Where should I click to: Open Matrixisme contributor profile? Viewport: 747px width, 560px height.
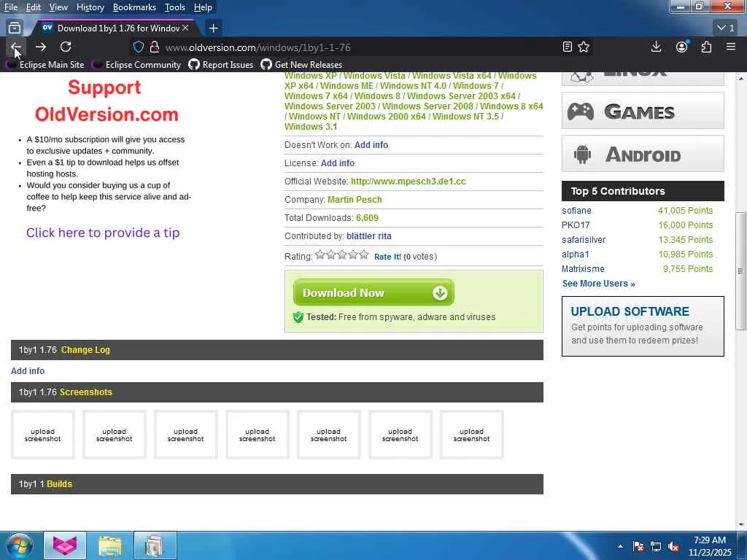pos(583,269)
